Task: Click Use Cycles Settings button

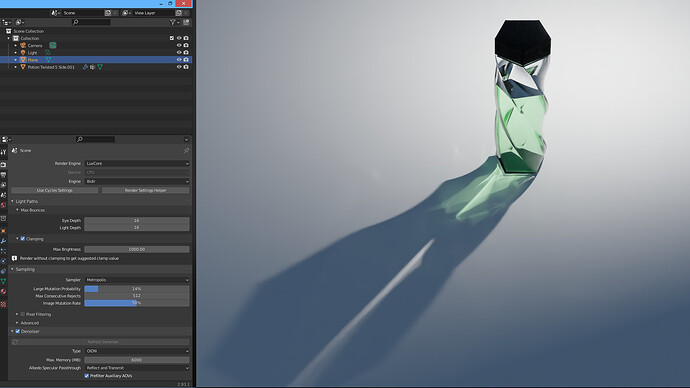Action: [x=55, y=190]
